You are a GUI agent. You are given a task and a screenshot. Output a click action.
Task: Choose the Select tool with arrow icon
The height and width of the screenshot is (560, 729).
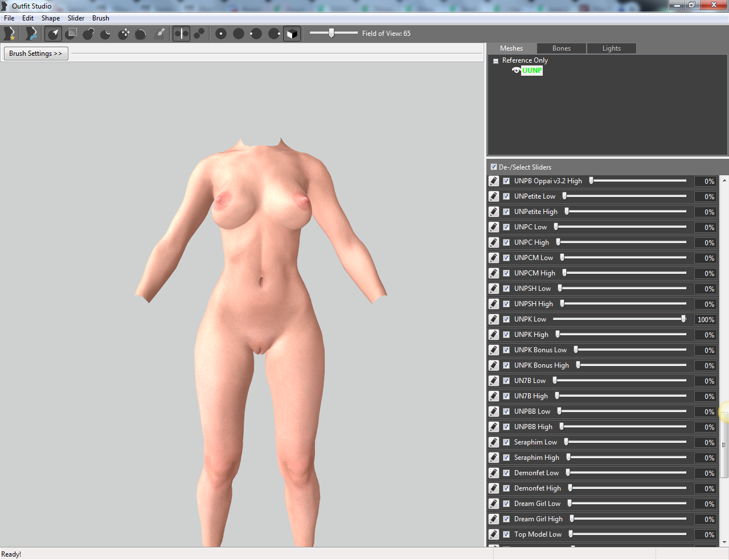[54, 34]
